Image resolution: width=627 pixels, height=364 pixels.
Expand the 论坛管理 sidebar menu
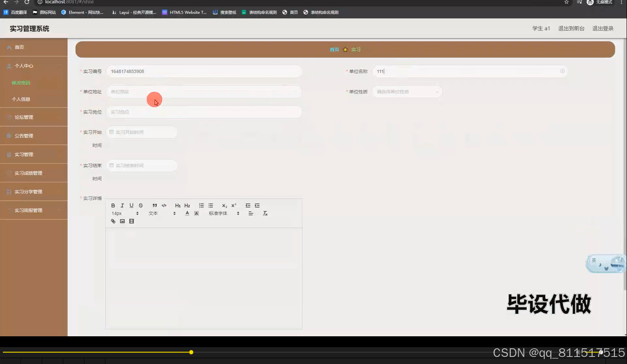click(x=34, y=117)
